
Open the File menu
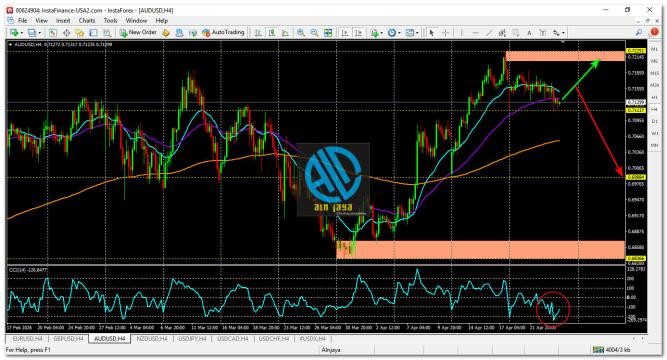pos(22,20)
